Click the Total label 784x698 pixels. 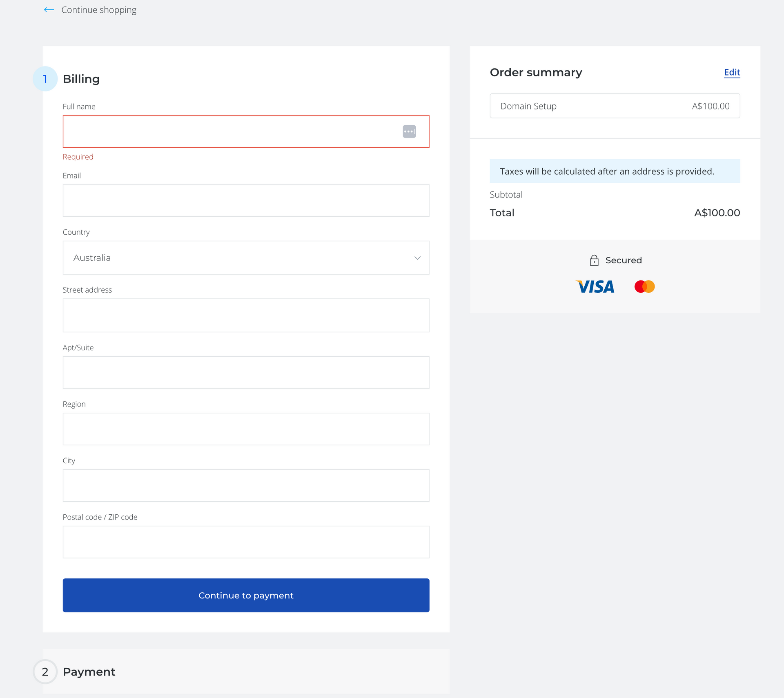tap(502, 213)
